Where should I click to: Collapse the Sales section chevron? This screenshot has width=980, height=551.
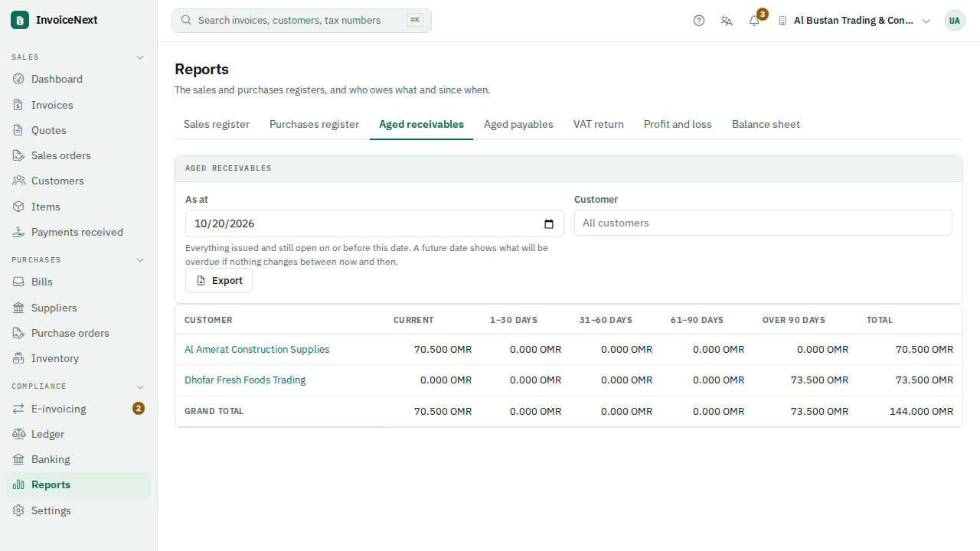(140, 57)
